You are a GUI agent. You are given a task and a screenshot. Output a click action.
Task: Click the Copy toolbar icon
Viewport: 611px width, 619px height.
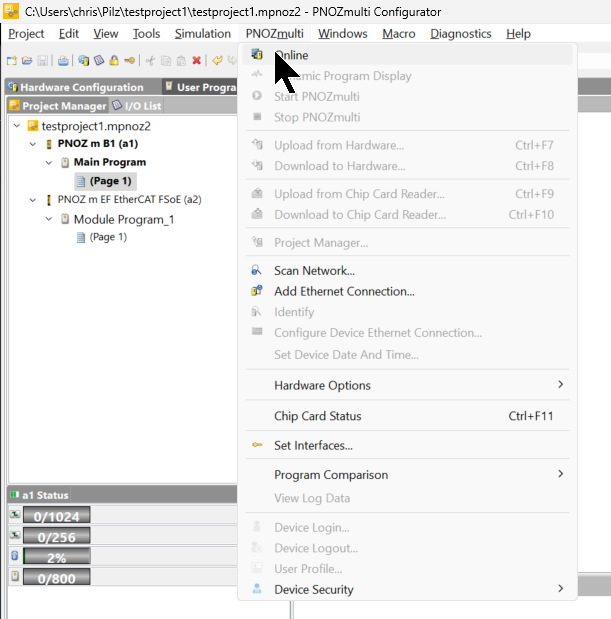(x=166, y=60)
